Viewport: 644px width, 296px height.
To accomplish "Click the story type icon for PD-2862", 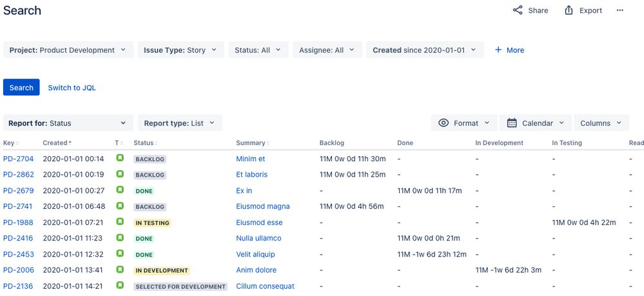I will [x=120, y=174].
